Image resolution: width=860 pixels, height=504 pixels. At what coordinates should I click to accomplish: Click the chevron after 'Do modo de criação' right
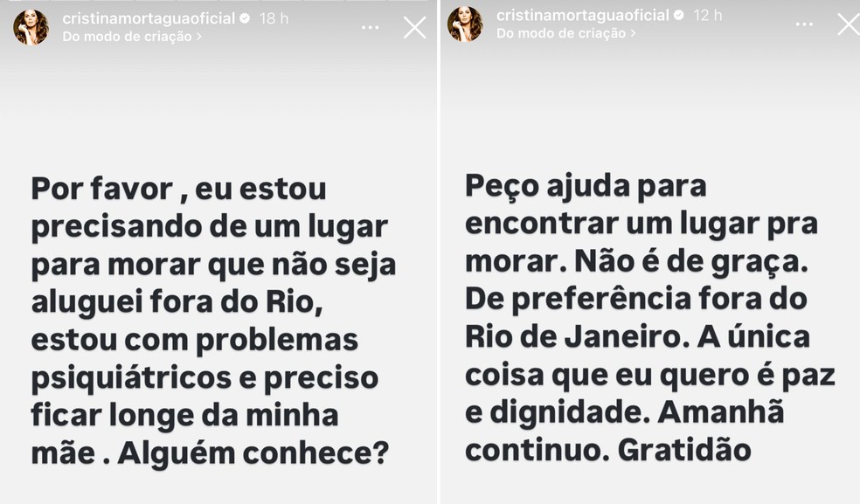click(x=632, y=33)
